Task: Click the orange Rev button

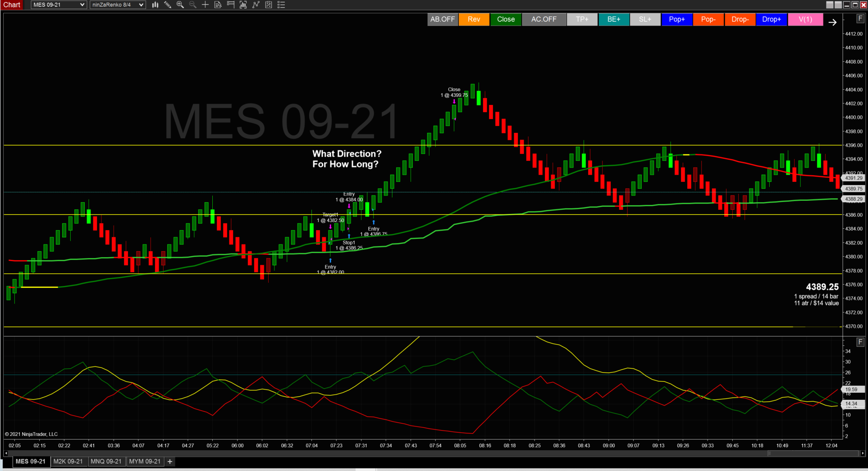Action: (474, 19)
